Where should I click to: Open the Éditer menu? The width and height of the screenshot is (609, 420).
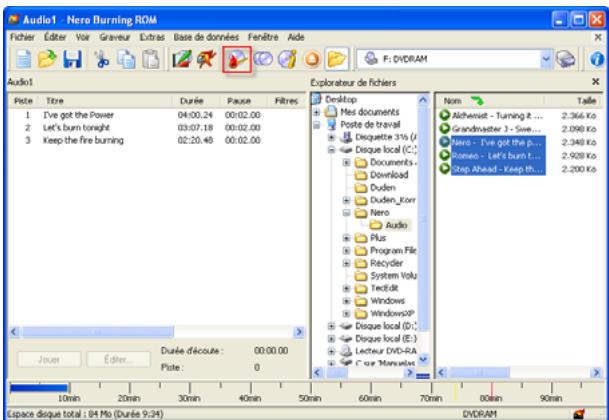pos(55,37)
